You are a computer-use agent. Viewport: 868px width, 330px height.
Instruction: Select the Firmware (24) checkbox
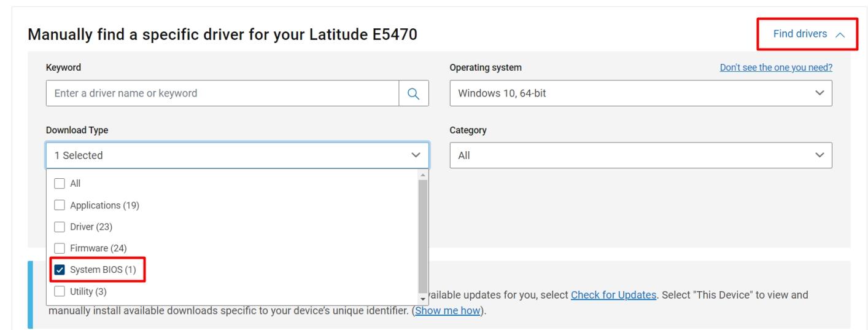point(59,248)
